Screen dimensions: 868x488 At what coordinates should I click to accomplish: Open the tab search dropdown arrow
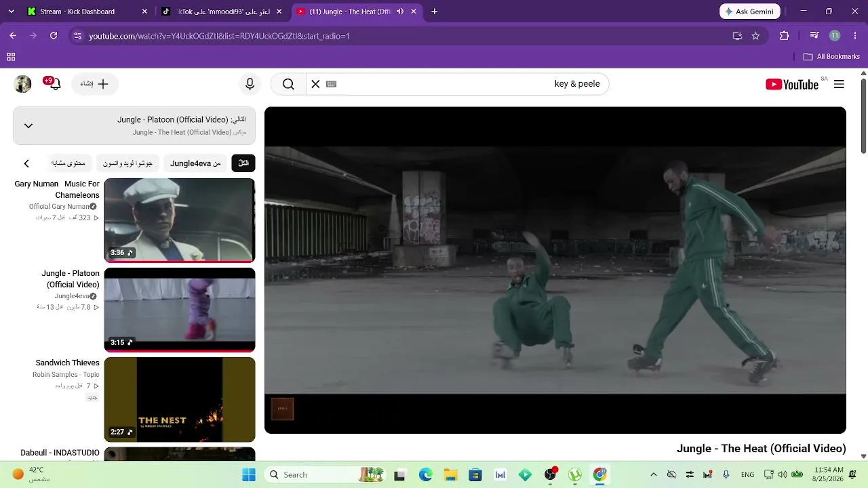click(x=11, y=12)
